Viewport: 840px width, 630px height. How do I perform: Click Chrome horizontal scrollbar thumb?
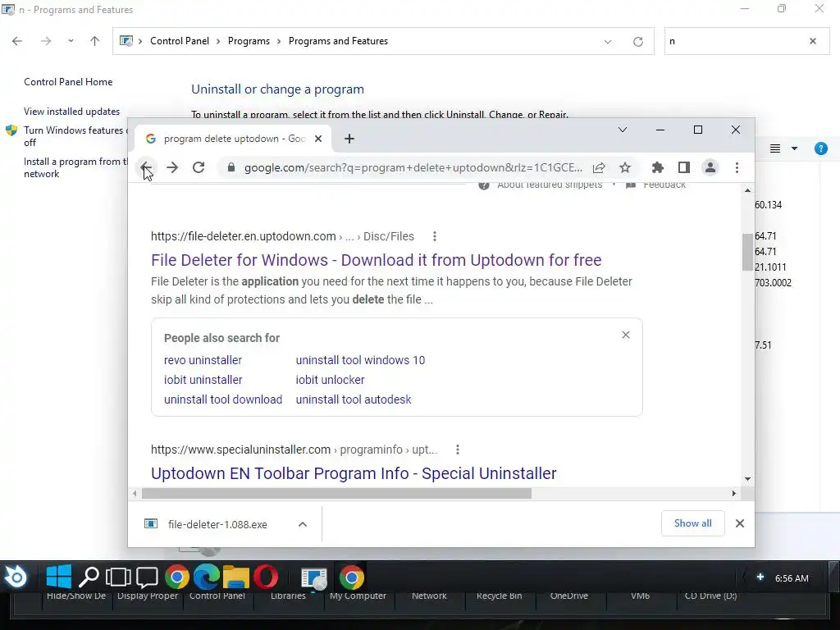(336, 493)
